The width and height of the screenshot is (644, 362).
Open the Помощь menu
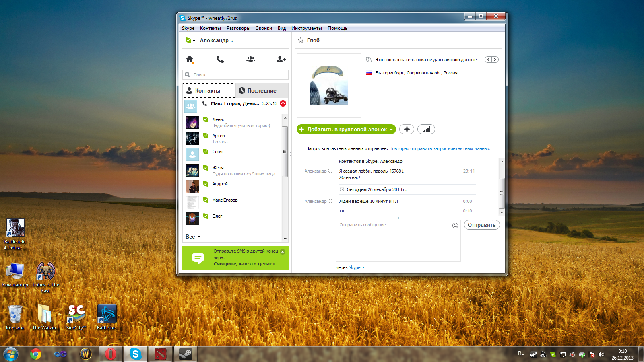coord(337,28)
